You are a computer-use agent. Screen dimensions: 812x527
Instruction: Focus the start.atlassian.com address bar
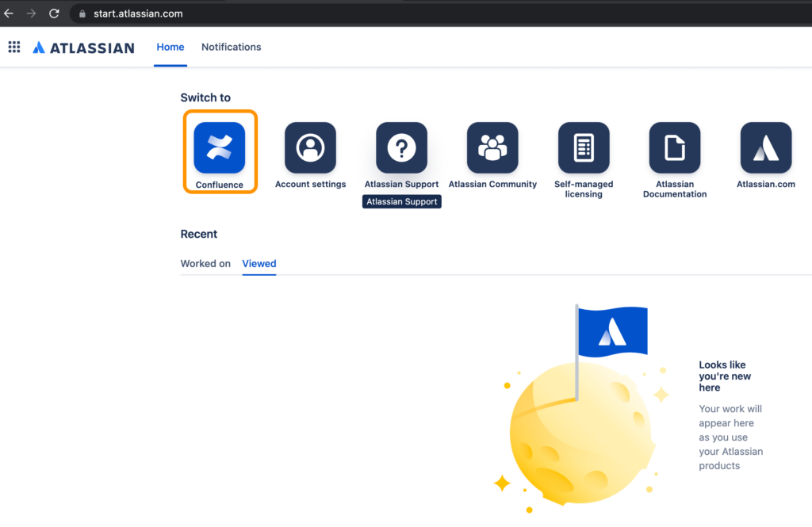tap(440, 14)
